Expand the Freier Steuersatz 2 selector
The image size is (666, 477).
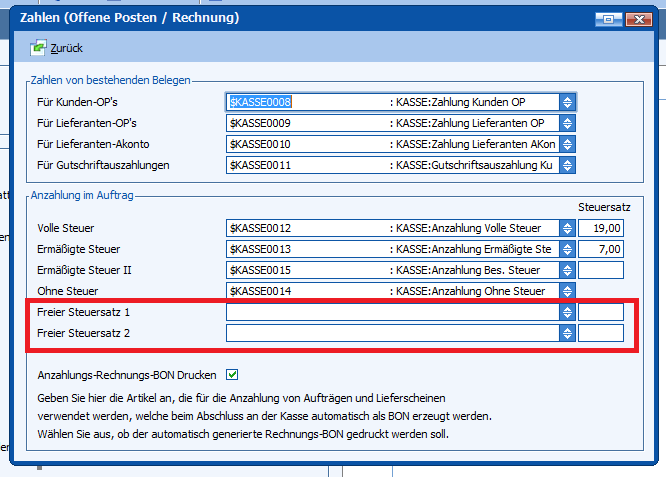[567, 333]
